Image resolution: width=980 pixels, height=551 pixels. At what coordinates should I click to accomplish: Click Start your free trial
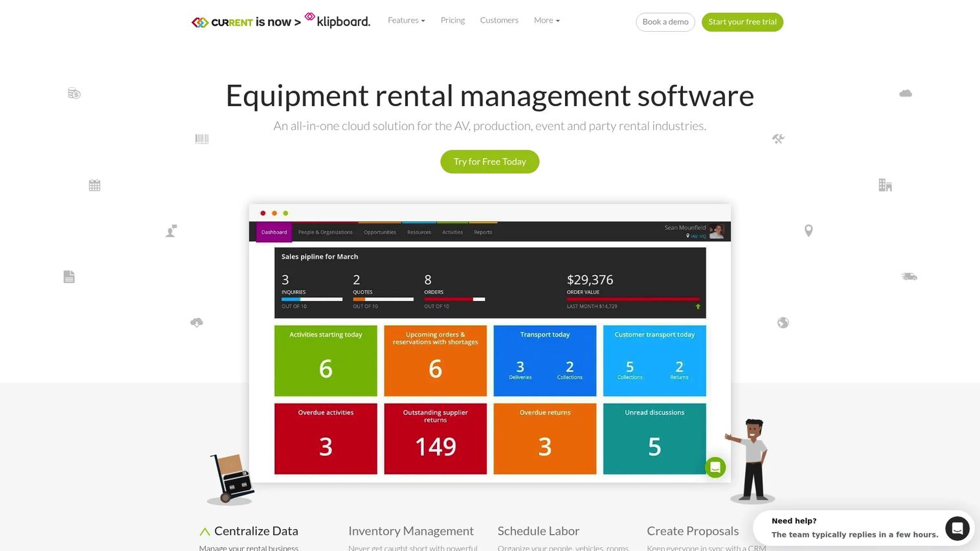tap(742, 22)
